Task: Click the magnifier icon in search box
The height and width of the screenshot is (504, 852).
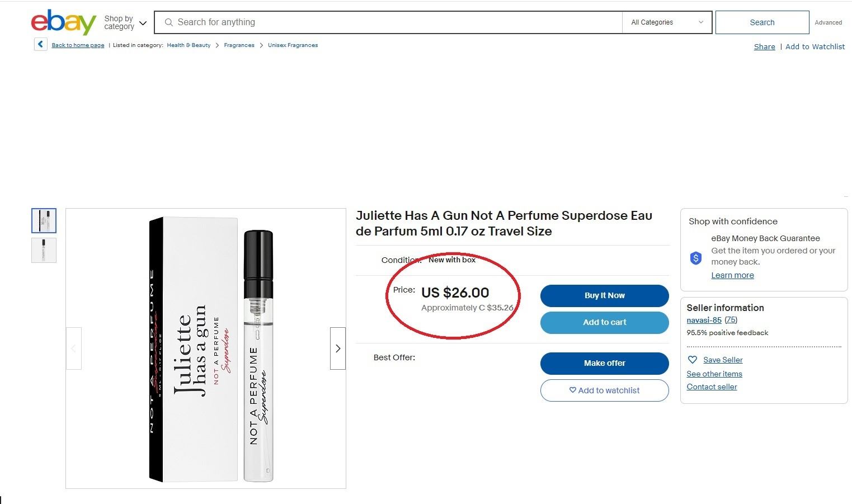Action: click(x=168, y=22)
